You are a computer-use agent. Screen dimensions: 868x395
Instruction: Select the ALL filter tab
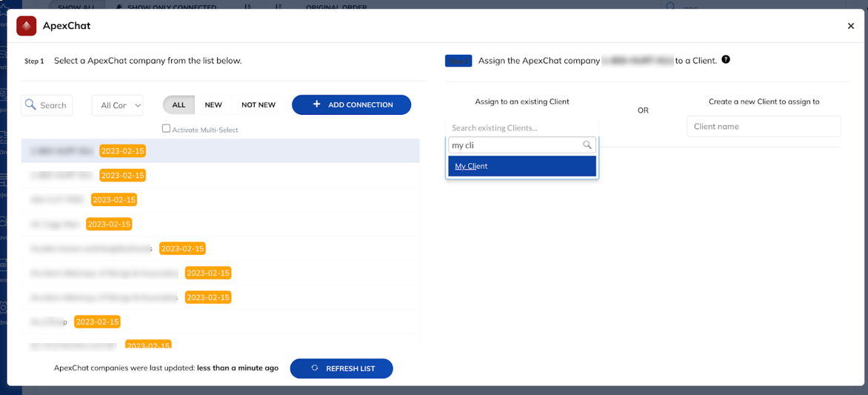[x=178, y=104]
